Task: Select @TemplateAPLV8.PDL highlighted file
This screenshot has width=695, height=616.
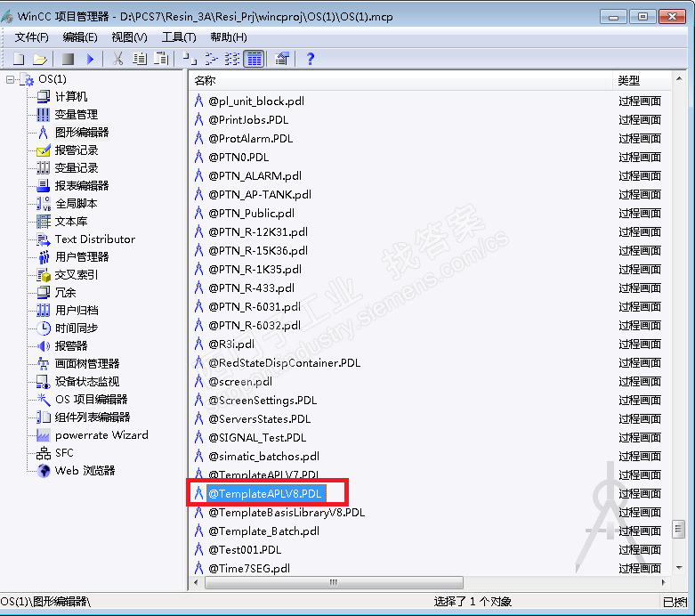Action: (x=266, y=493)
